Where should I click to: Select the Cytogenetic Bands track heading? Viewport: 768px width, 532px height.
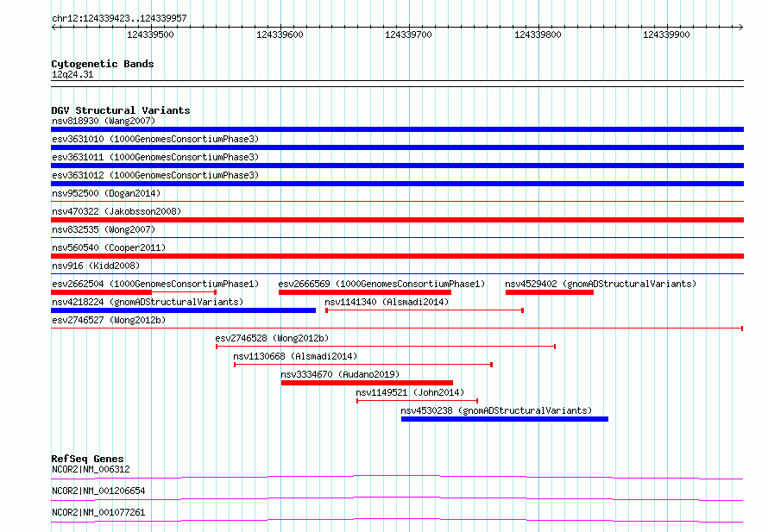tap(103, 64)
